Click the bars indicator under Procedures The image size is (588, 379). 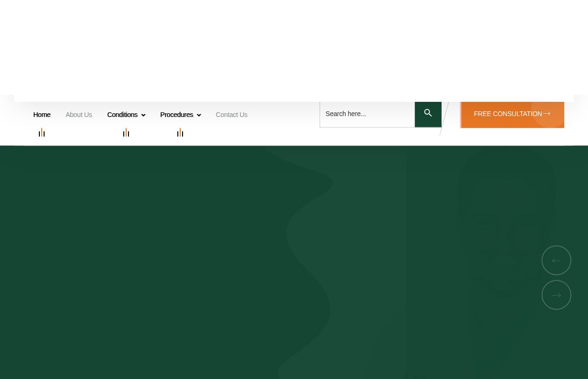pyautogui.click(x=180, y=133)
